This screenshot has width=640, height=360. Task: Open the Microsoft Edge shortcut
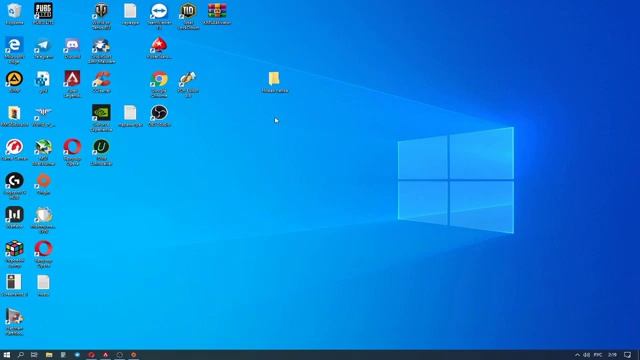[14, 45]
